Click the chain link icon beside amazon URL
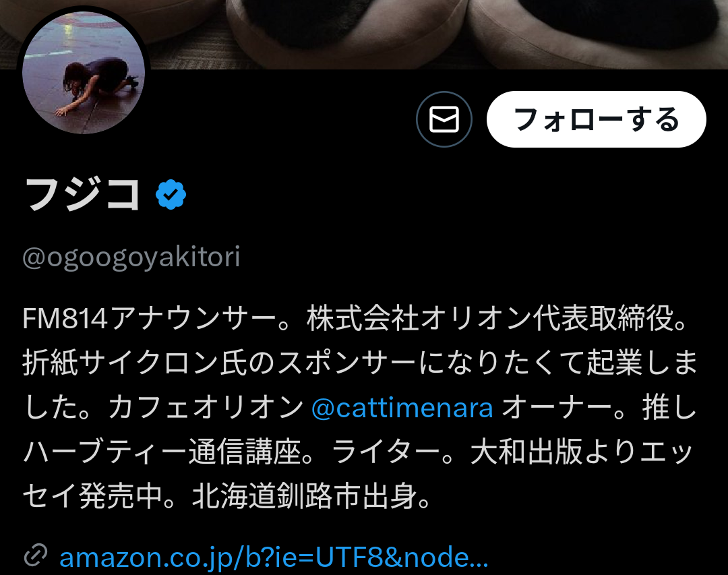Image resolution: width=728 pixels, height=575 pixels. [36, 555]
